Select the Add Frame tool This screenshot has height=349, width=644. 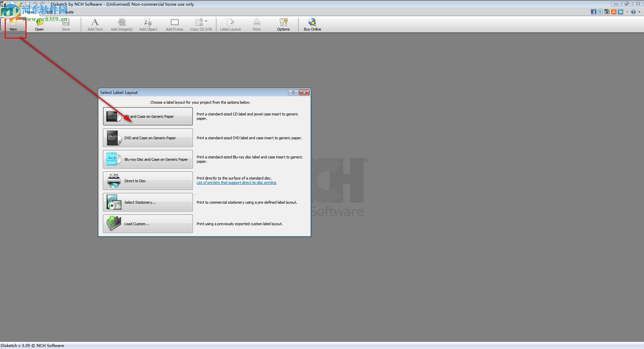(174, 24)
